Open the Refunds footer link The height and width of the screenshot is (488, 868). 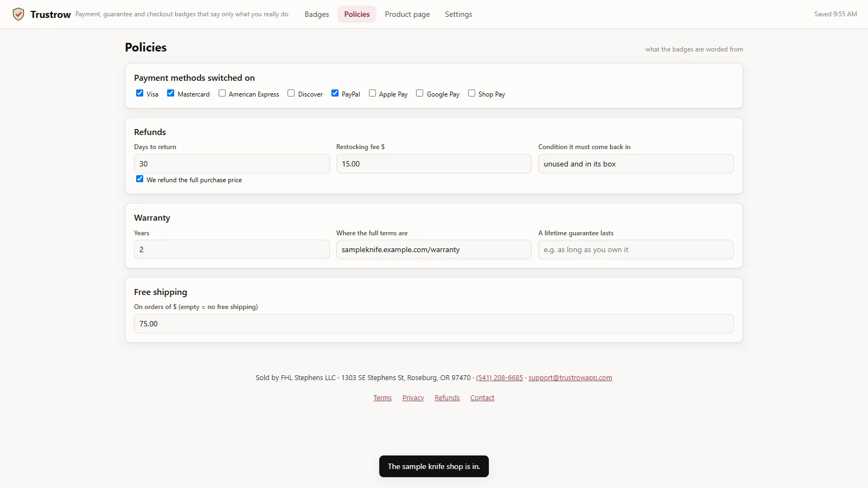(x=447, y=398)
